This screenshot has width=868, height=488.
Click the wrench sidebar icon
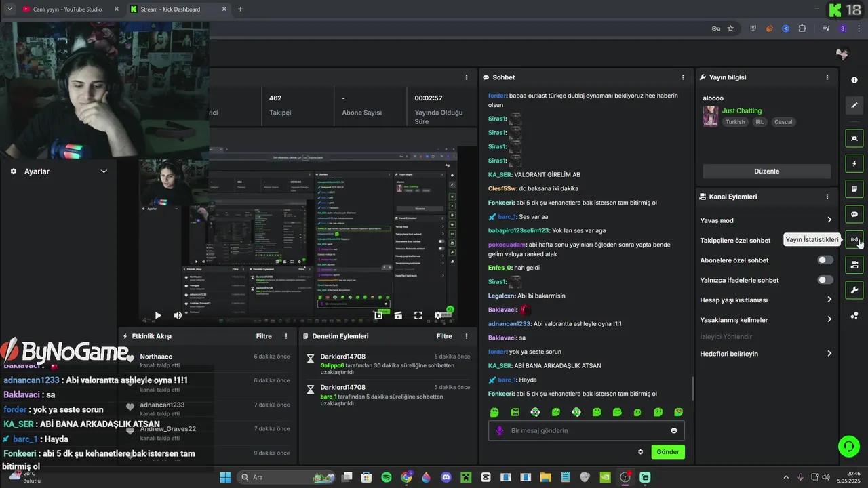(854, 290)
